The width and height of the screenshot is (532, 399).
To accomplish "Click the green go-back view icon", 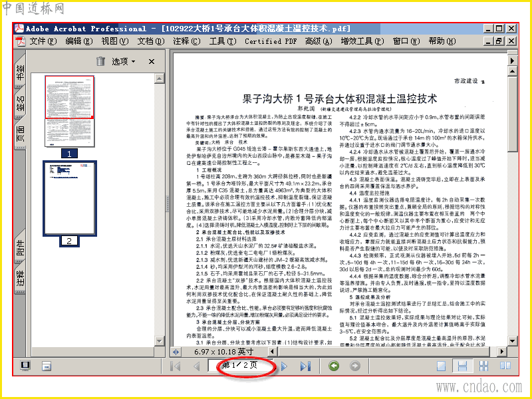I will [334, 366].
